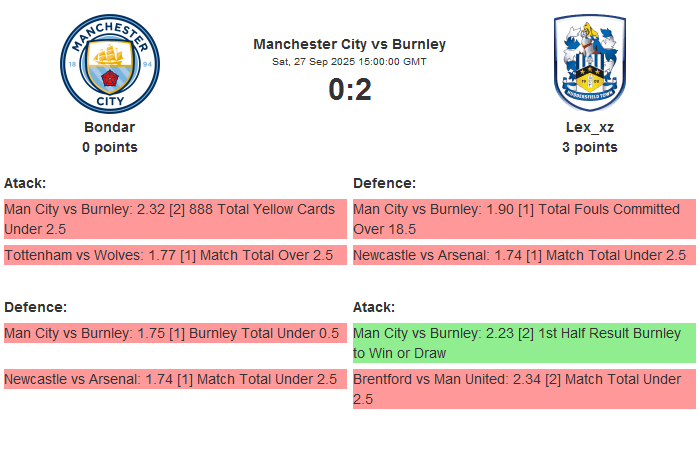Image resolution: width=700 pixels, height=460 pixels.
Task: Select the Burnley Total Under 0.5 bet
Action: coord(175,333)
